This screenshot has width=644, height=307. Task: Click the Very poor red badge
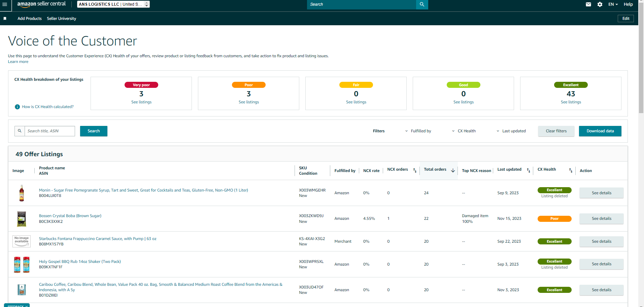coord(141,85)
